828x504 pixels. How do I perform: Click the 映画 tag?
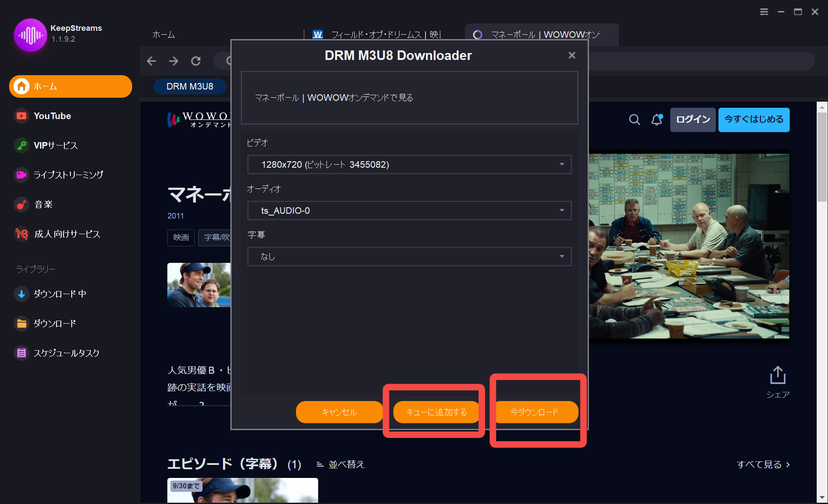coord(181,237)
